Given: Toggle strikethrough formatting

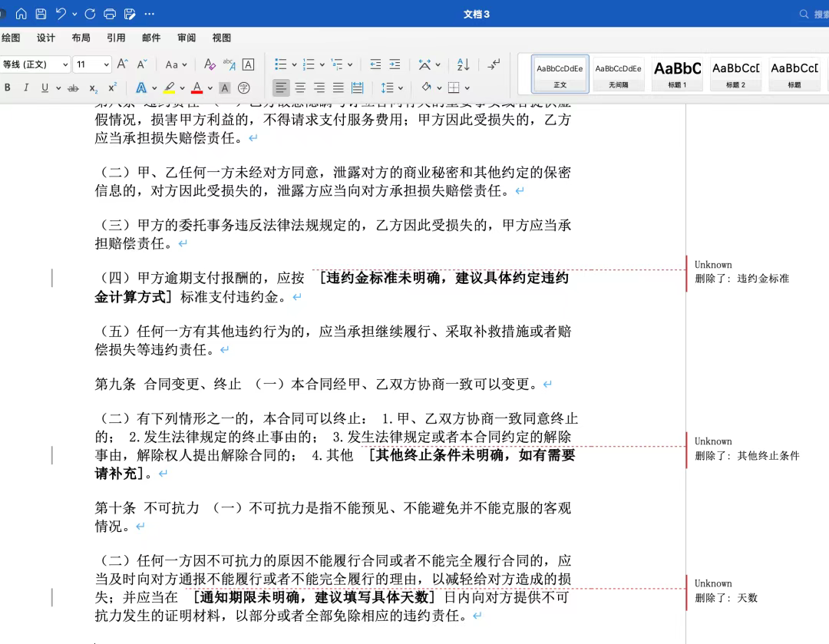Looking at the screenshot, I should 74,88.
